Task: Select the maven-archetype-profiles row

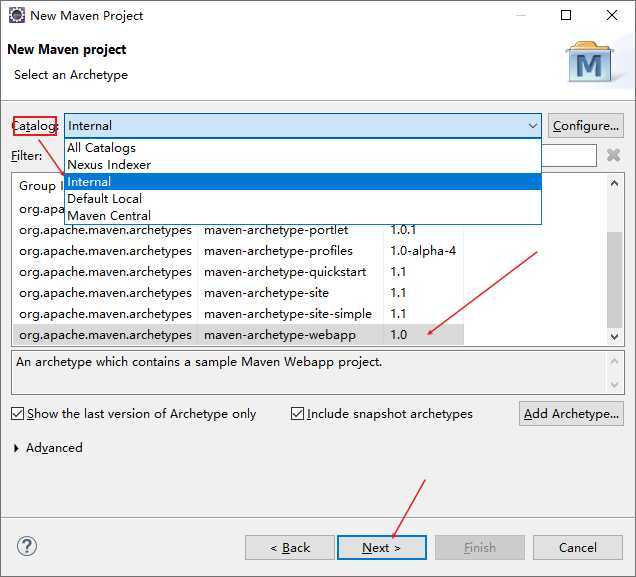Action: pos(238,251)
